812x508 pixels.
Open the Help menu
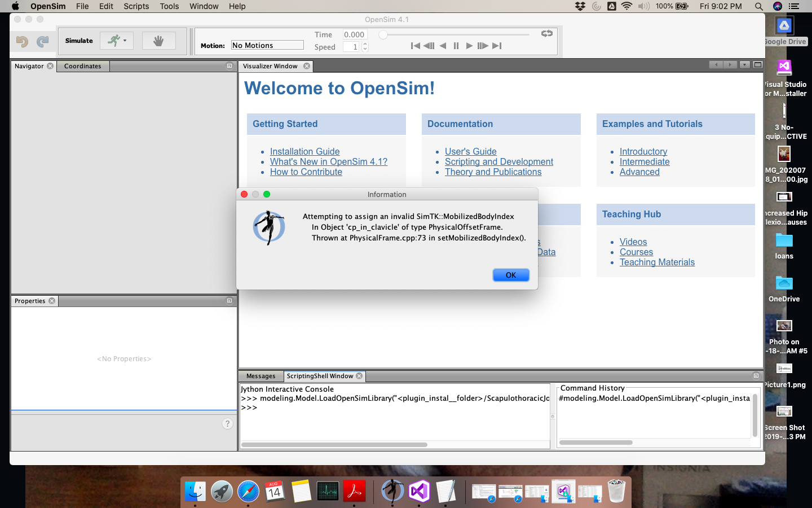click(237, 6)
